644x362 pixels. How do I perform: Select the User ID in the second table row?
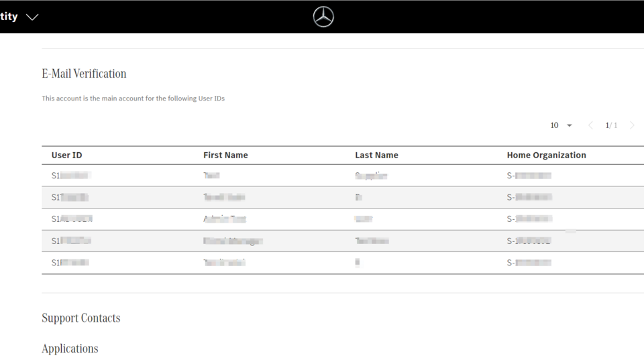click(70, 197)
